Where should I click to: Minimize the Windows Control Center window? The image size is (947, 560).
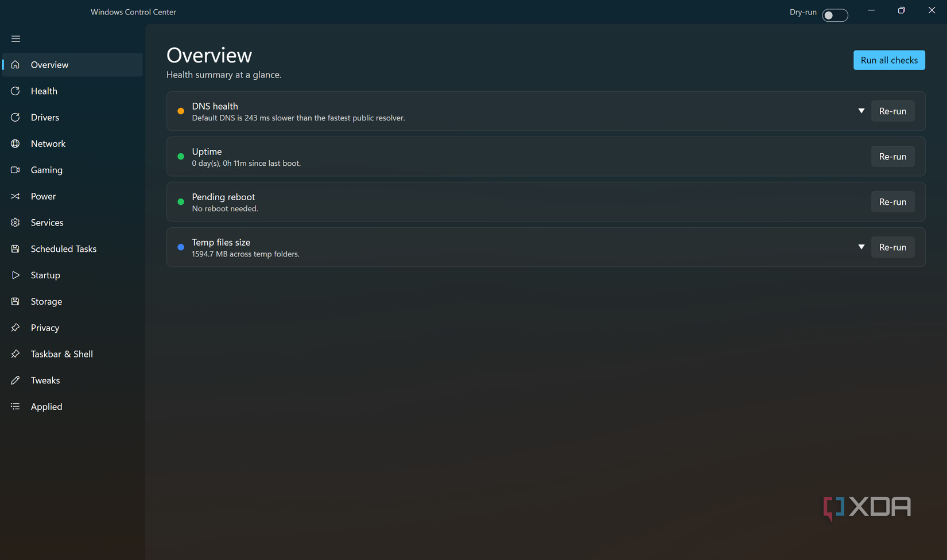coord(871,10)
